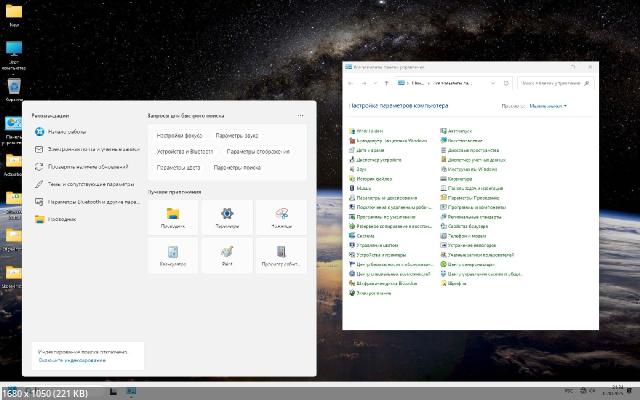The width and height of the screenshot is (640, 400).
Task: Open Проводник (File Explorer) tile in top apps
Action: click(173, 217)
